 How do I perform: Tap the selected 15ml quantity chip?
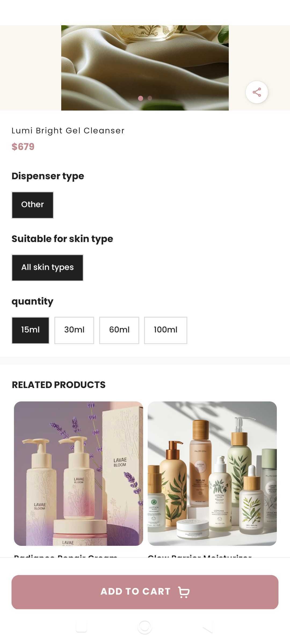click(x=30, y=330)
